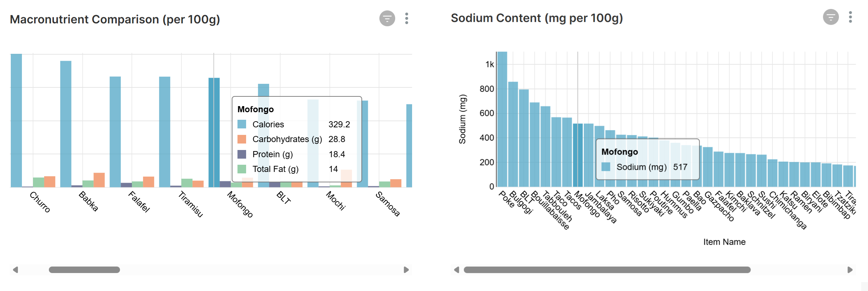Click the Item Name axis label
This screenshot has height=291, width=868.
click(x=725, y=242)
